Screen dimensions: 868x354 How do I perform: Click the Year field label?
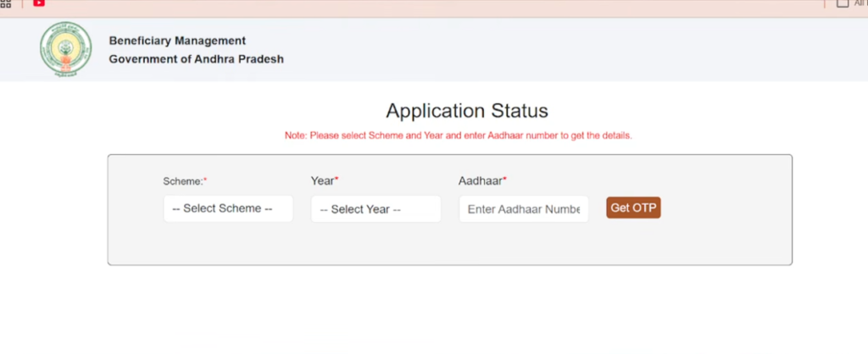(322, 181)
